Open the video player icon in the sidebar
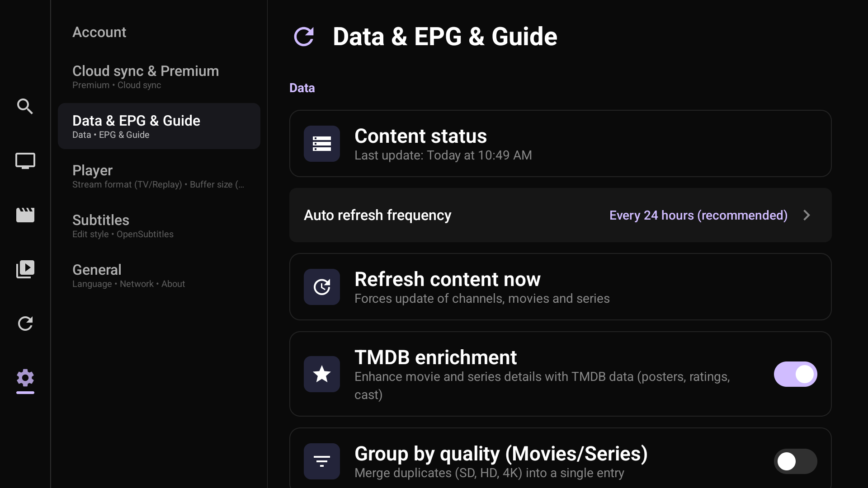The image size is (868, 488). [25, 269]
